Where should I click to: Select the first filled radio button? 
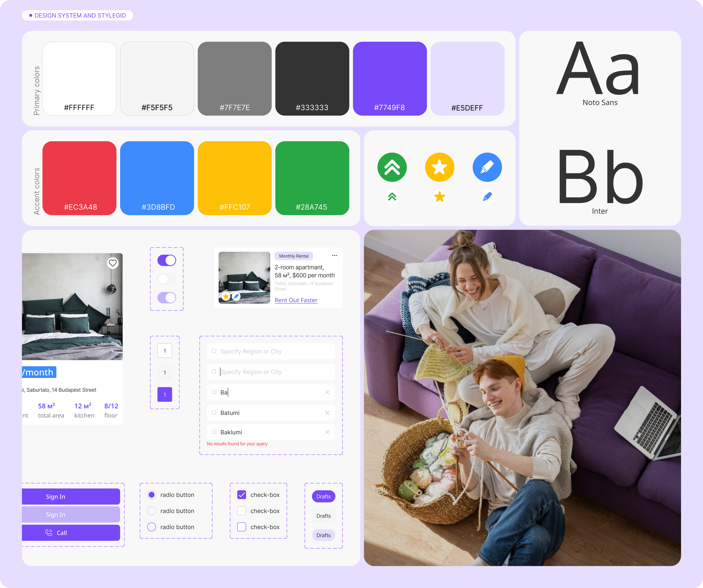tap(152, 495)
